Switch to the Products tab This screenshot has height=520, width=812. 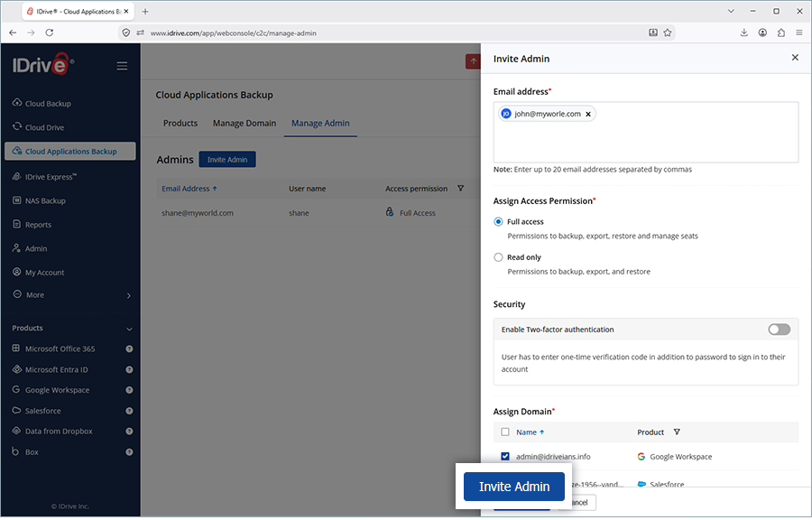point(180,123)
